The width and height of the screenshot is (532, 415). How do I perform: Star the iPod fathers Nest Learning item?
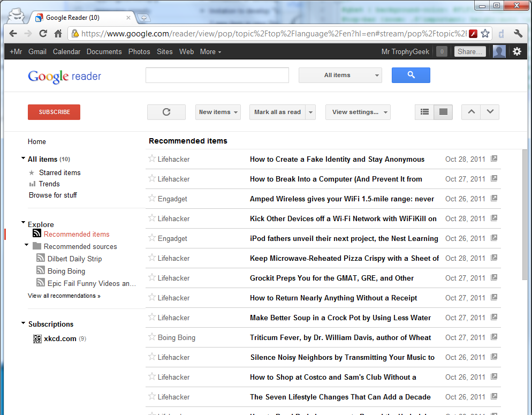click(x=152, y=238)
